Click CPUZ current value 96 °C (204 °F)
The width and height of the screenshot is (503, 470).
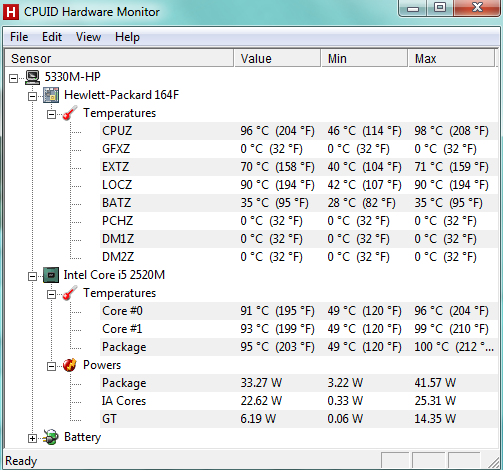(x=277, y=131)
